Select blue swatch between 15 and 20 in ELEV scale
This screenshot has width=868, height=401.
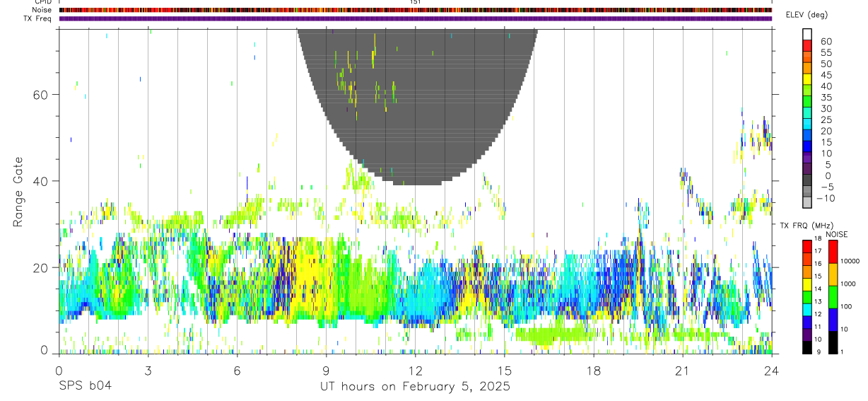[x=807, y=136]
